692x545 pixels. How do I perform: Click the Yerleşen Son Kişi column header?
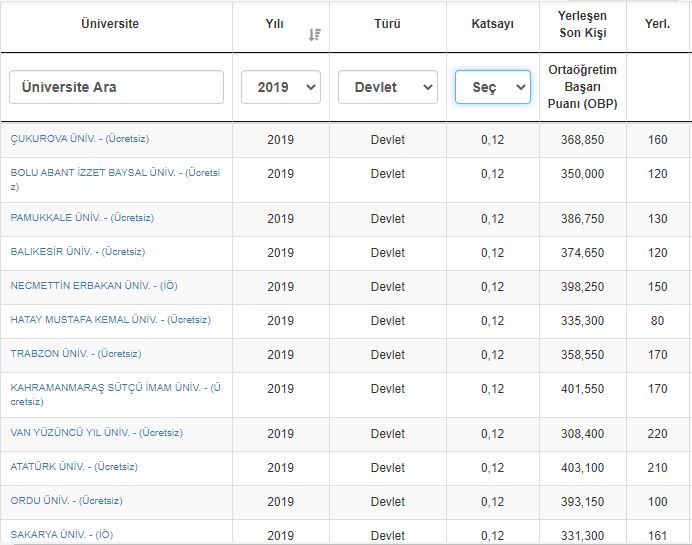[583, 24]
